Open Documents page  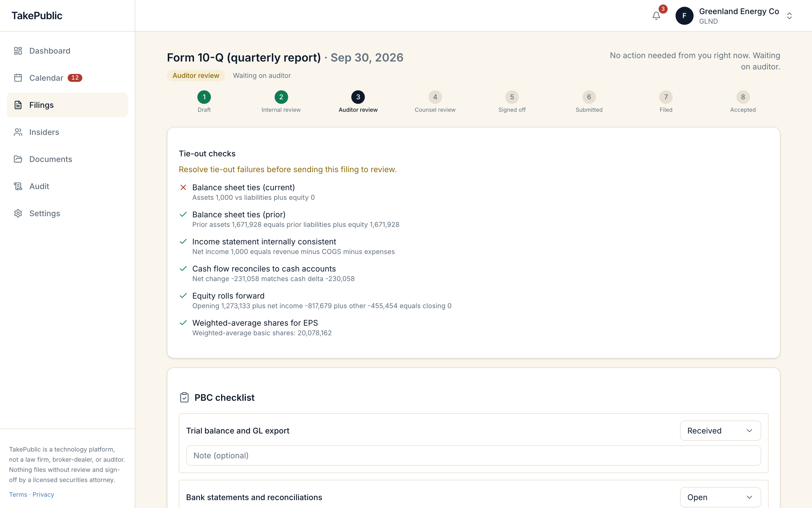click(x=67, y=159)
